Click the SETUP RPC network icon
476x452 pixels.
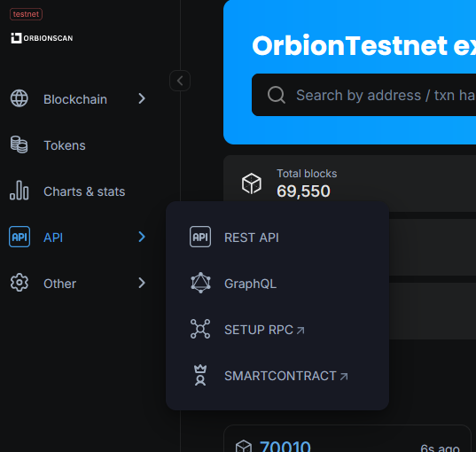tap(200, 329)
